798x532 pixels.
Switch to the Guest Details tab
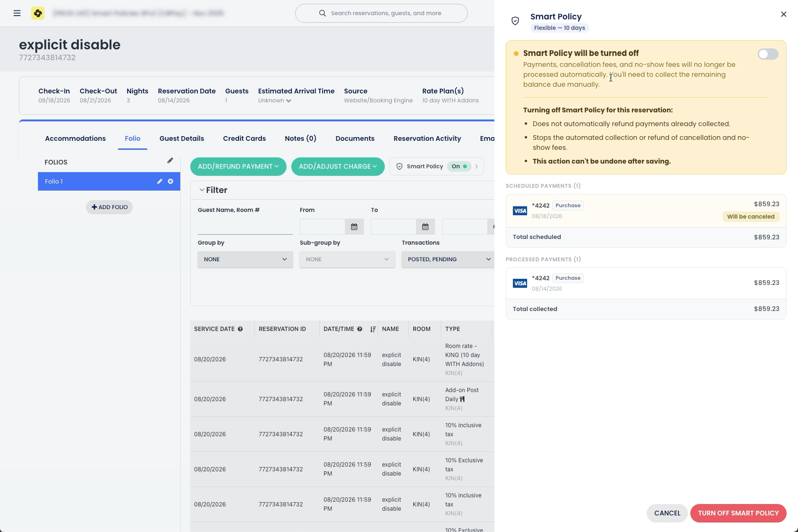(182, 138)
